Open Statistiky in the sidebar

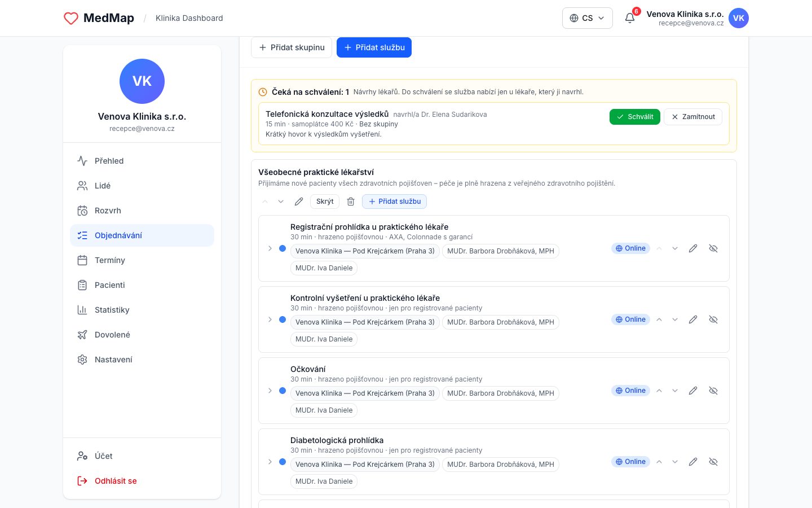pyautogui.click(x=142, y=310)
